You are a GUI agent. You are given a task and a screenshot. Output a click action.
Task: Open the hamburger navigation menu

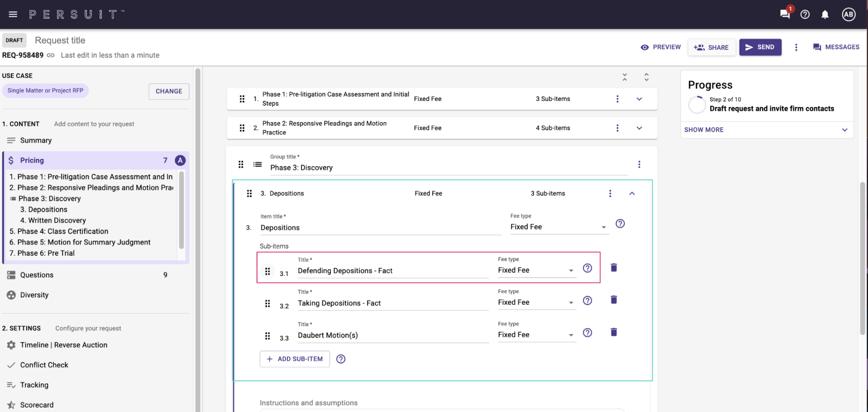click(13, 14)
